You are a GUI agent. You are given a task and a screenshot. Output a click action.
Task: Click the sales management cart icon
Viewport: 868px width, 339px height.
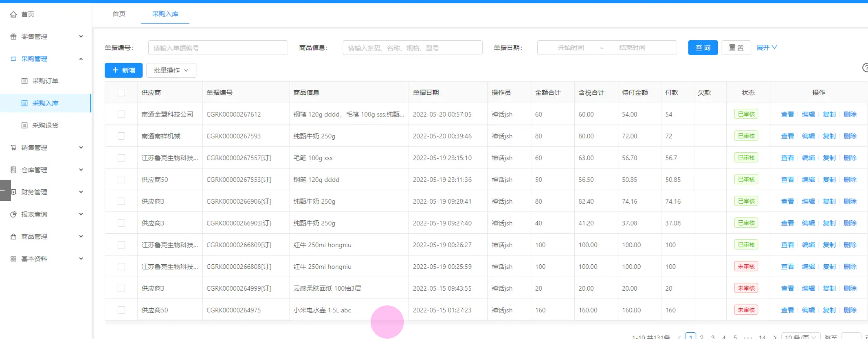point(13,148)
